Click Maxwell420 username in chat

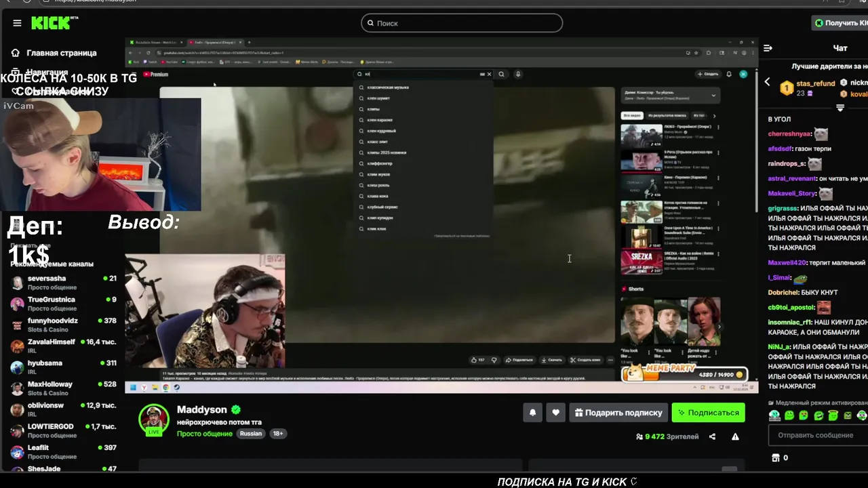click(787, 263)
